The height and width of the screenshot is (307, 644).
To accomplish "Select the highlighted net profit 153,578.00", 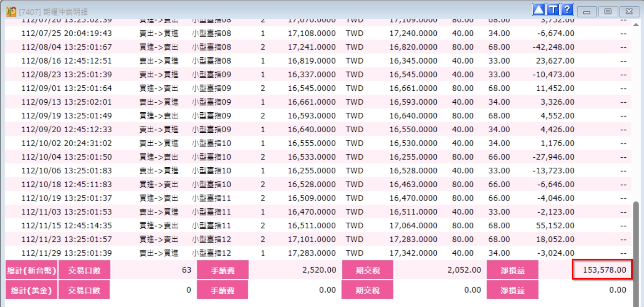I will (x=602, y=270).
